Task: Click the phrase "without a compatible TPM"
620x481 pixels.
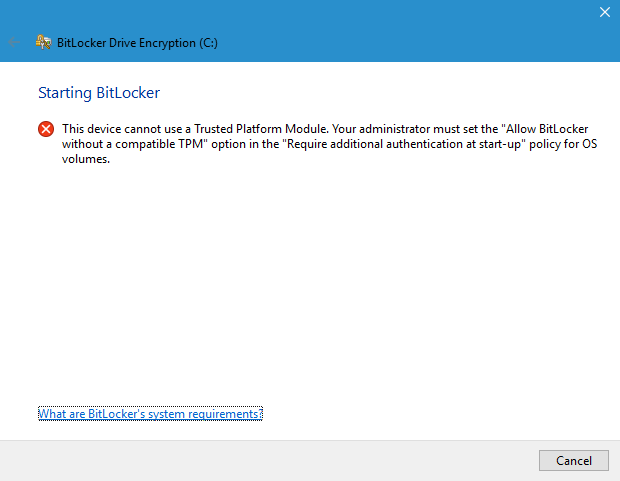Action: point(132,144)
